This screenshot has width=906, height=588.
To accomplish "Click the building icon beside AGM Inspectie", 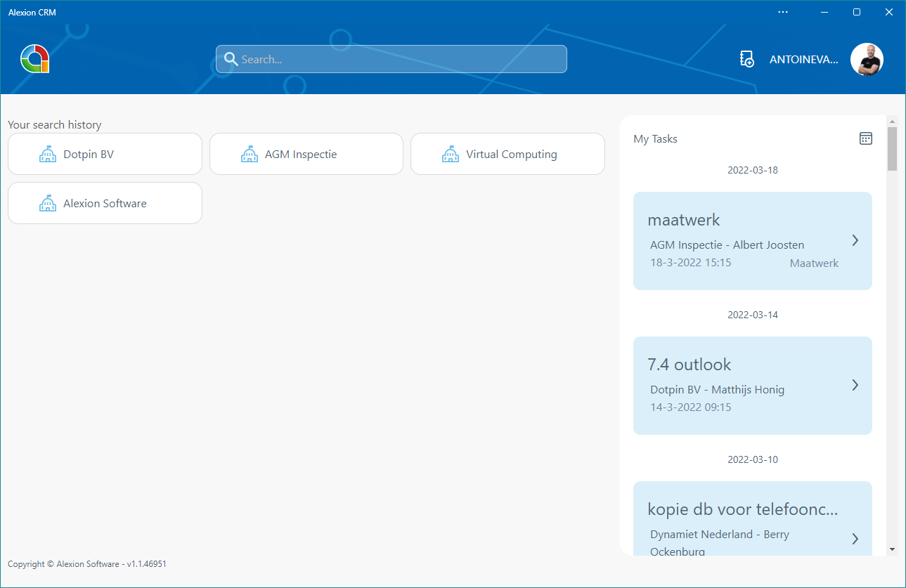I will click(x=250, y=155).
